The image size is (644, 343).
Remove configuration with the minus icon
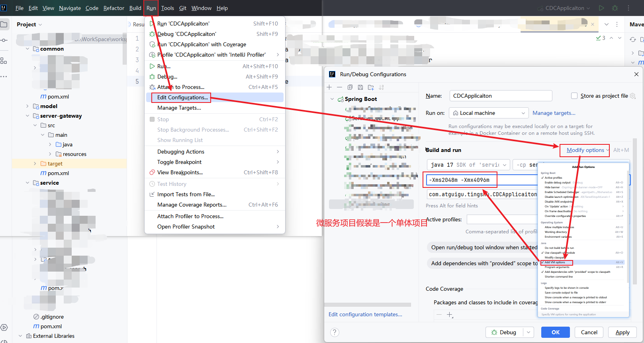(339, 87)
